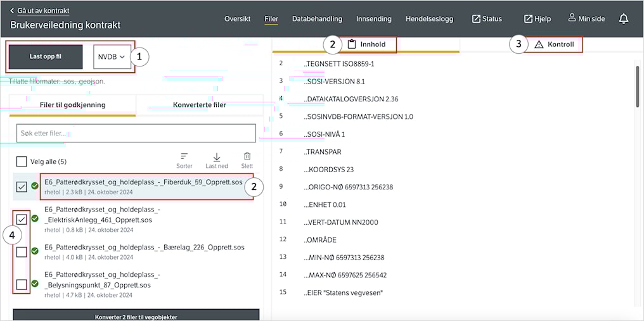Screen dimensions: 644x321
Task: Open Hendelseslogg in top navigation
Action: [430, 19]
